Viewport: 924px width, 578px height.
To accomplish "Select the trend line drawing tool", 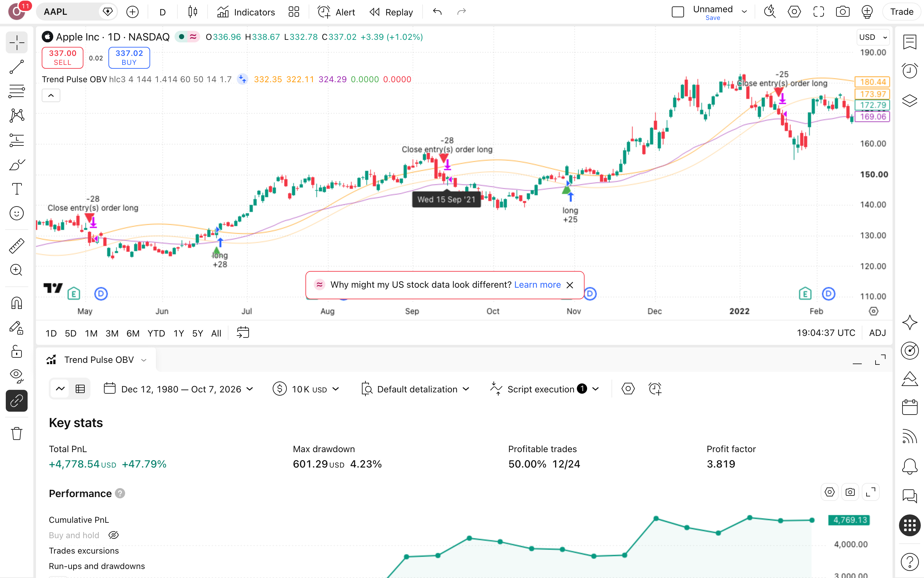I will pyautogui.click(x=16, y=67).
